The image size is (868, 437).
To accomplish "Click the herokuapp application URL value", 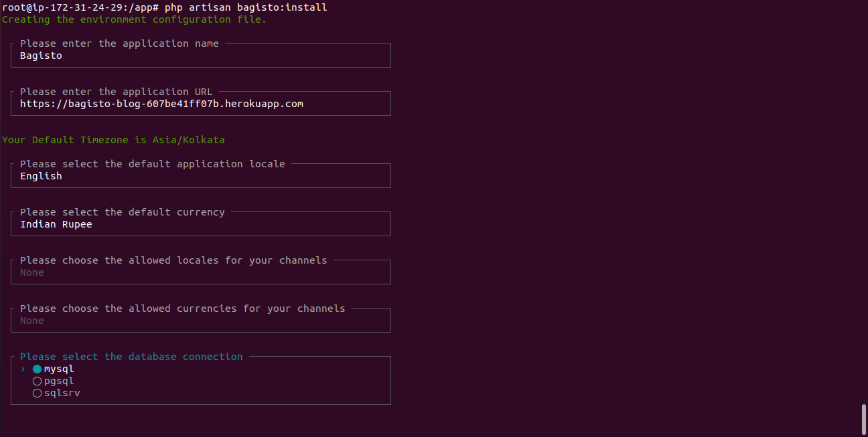I will (x=161, y=104).
